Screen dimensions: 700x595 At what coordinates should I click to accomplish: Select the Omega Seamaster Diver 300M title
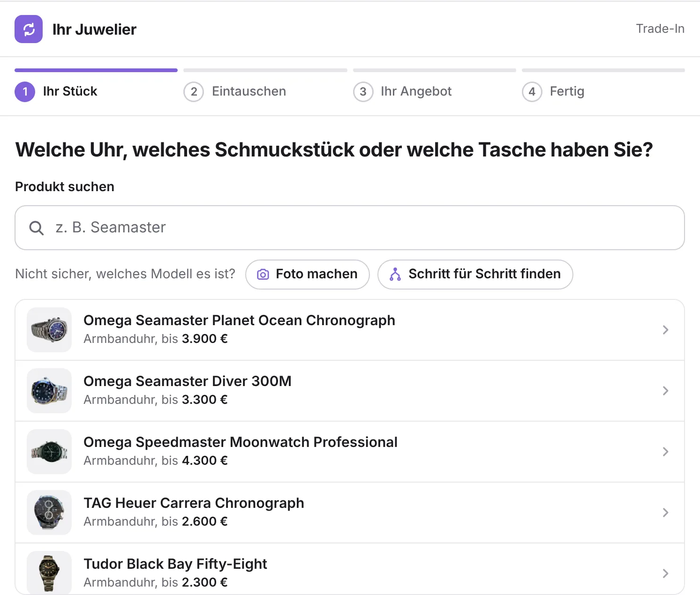(188, 381)
